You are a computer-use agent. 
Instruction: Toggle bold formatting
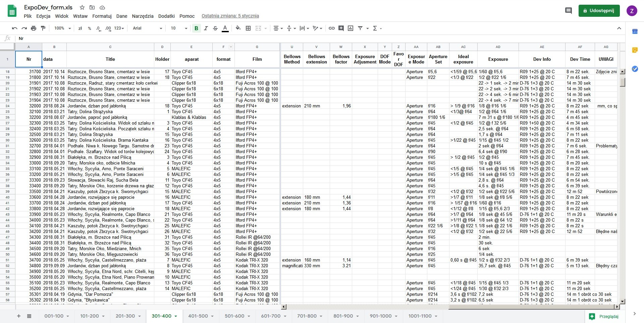coord(196,28)
